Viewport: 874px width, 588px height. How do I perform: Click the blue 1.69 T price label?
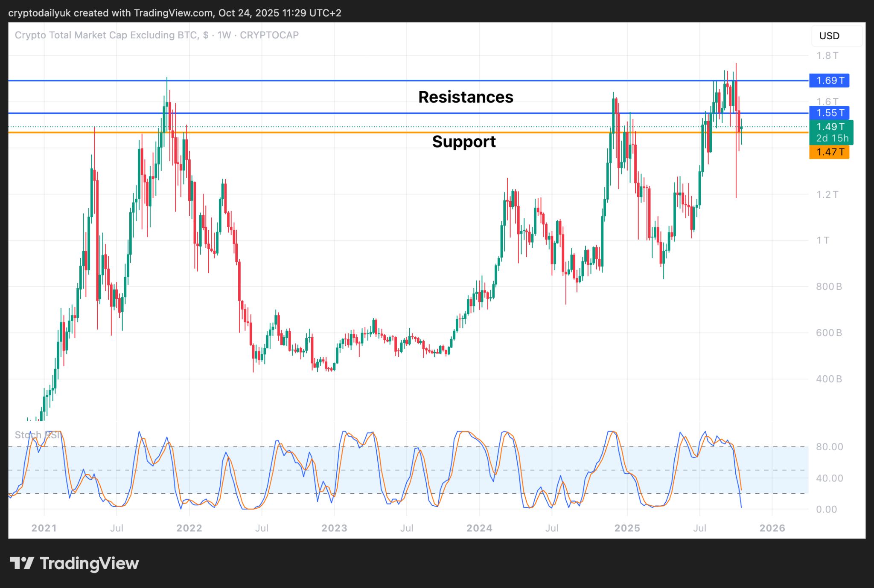click(x=829, y=80)
